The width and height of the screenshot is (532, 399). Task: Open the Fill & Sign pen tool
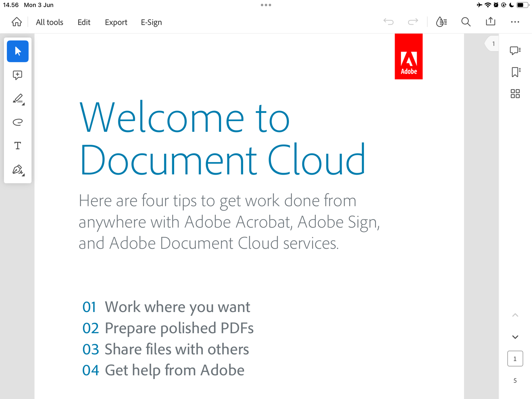(x=17, y=169)
